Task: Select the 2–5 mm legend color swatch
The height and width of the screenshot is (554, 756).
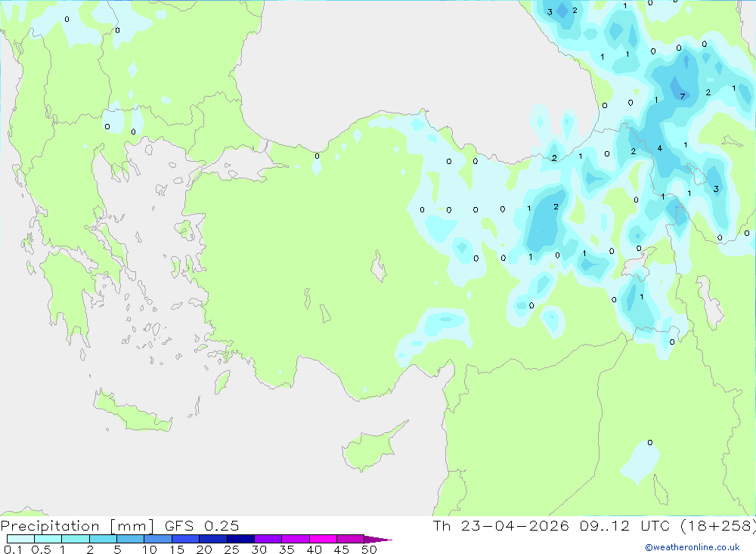Action: click(103, 539)
